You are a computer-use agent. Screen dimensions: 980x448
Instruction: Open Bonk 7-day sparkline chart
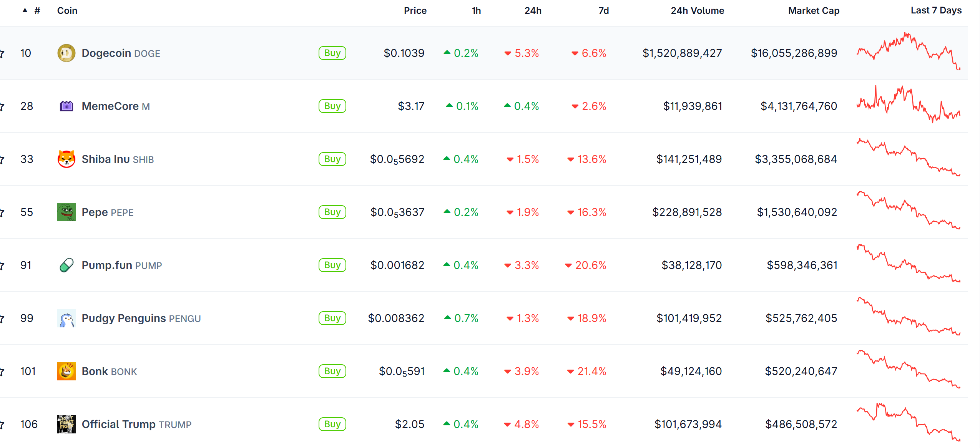click(x=909, y=369)
